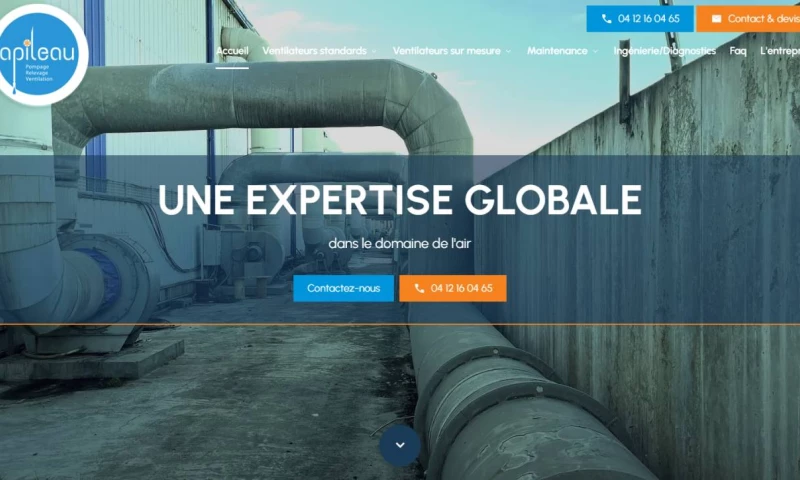
Task: Click the blue Contactez-nous button
Action: point(343,288)
